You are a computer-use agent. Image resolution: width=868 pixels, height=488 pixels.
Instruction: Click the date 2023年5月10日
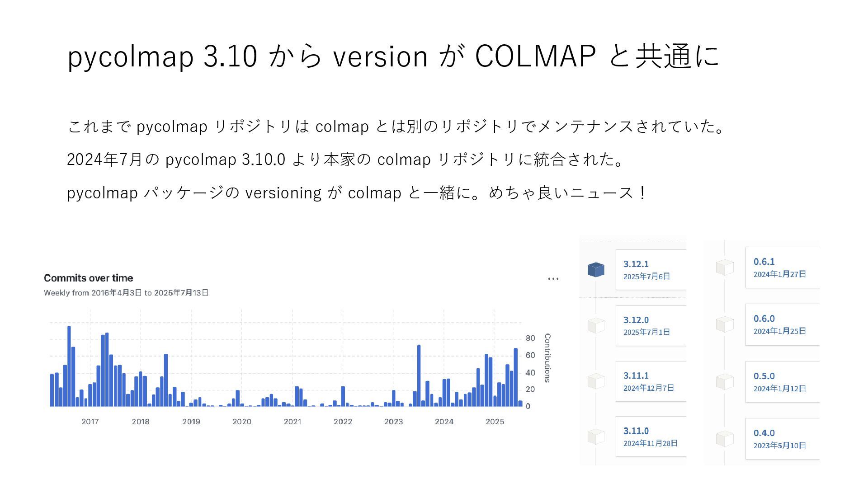click(779, 446)
